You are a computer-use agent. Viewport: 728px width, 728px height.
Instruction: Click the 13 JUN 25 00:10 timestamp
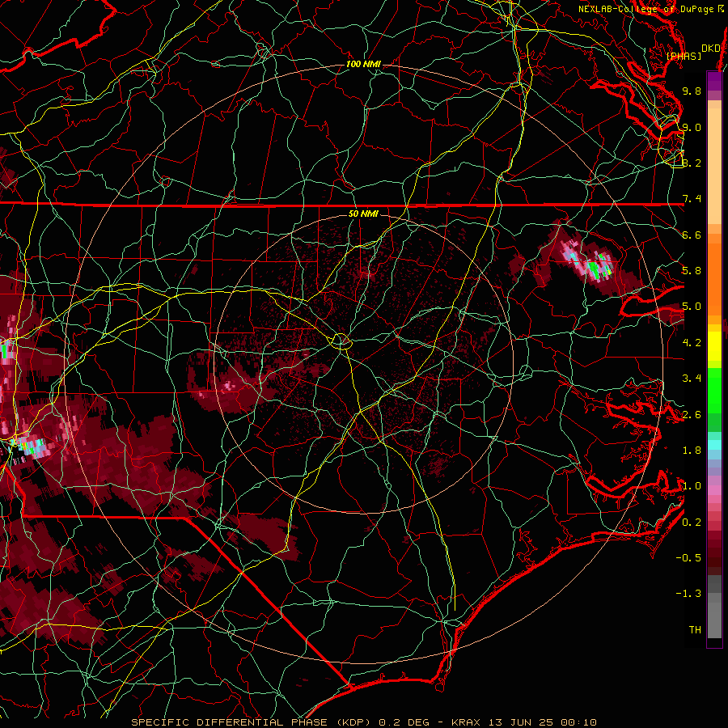[x=542, y=722]
